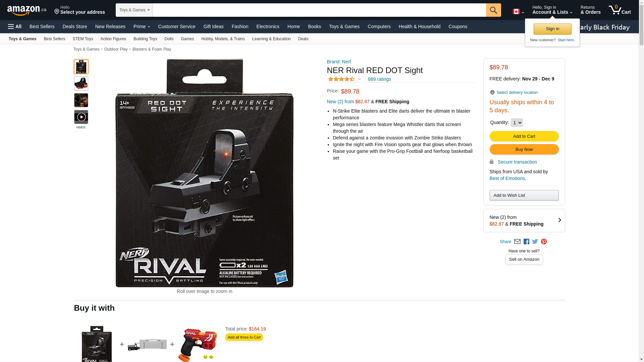Share product on Pinterest icon
The width and height of the screenshot is (644, 362).
544,242
